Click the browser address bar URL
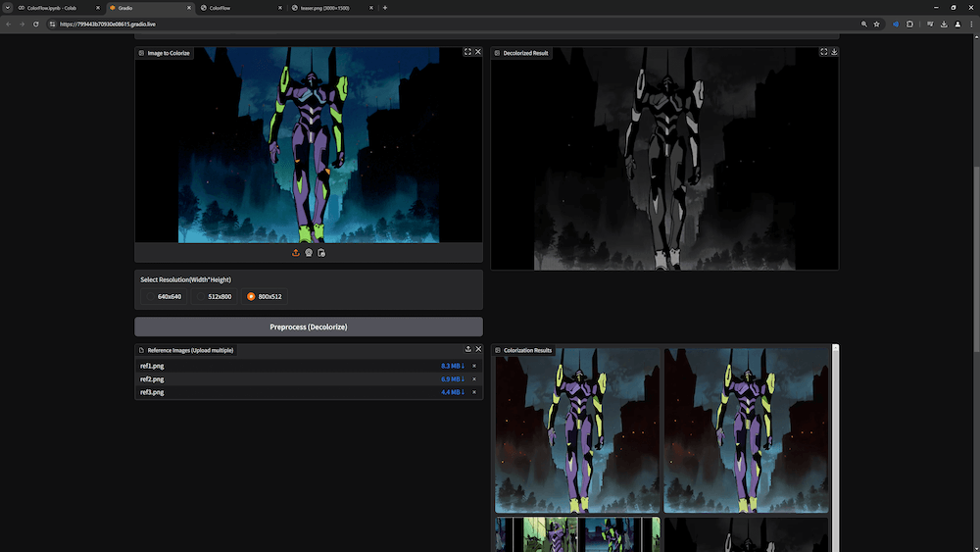 pyautogui.click(x=108, y=24)
